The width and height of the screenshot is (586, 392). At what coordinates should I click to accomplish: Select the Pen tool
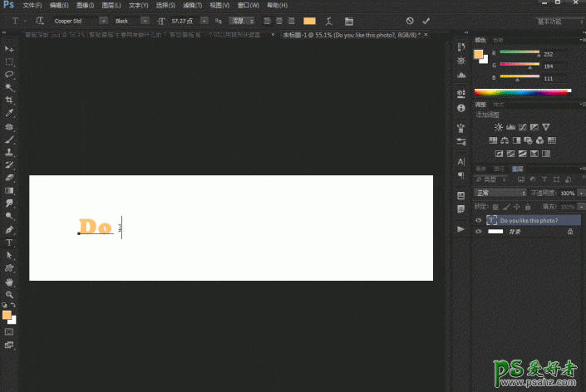coord(9,229)
